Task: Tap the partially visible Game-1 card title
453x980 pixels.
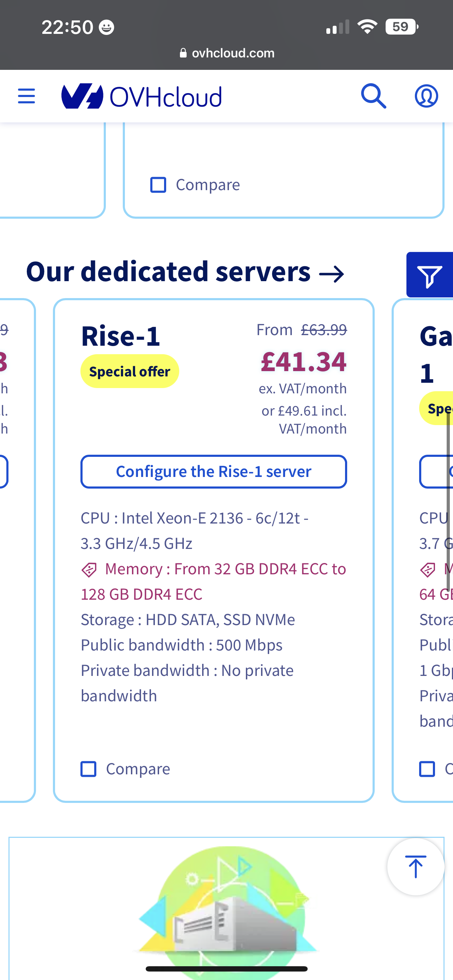Action: coord(436,355)
